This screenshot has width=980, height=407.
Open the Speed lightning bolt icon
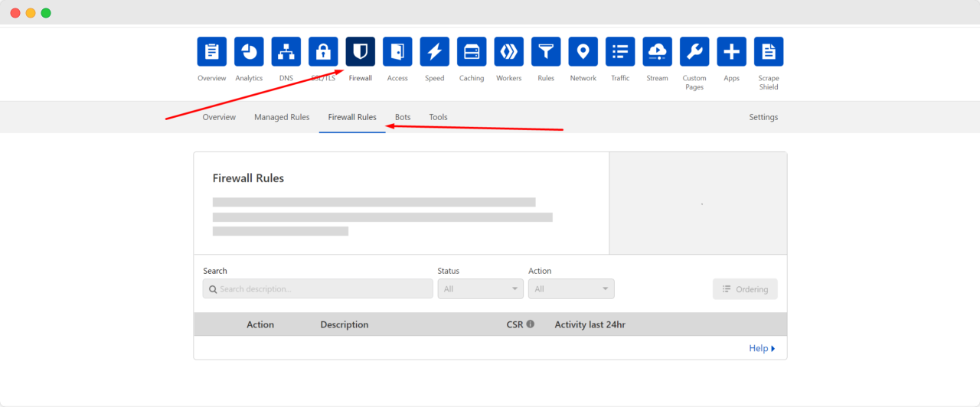pos(435,51)
